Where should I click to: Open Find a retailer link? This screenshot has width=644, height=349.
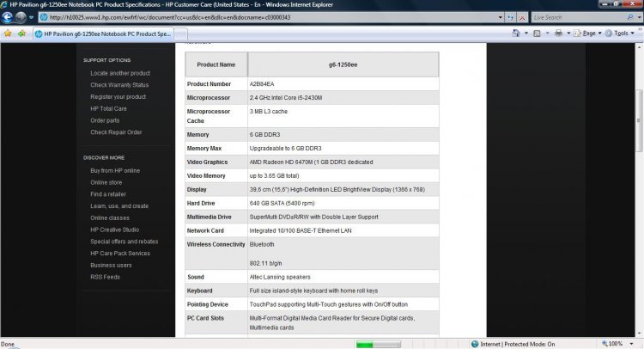pyautogui.click(x=108, y=194)
